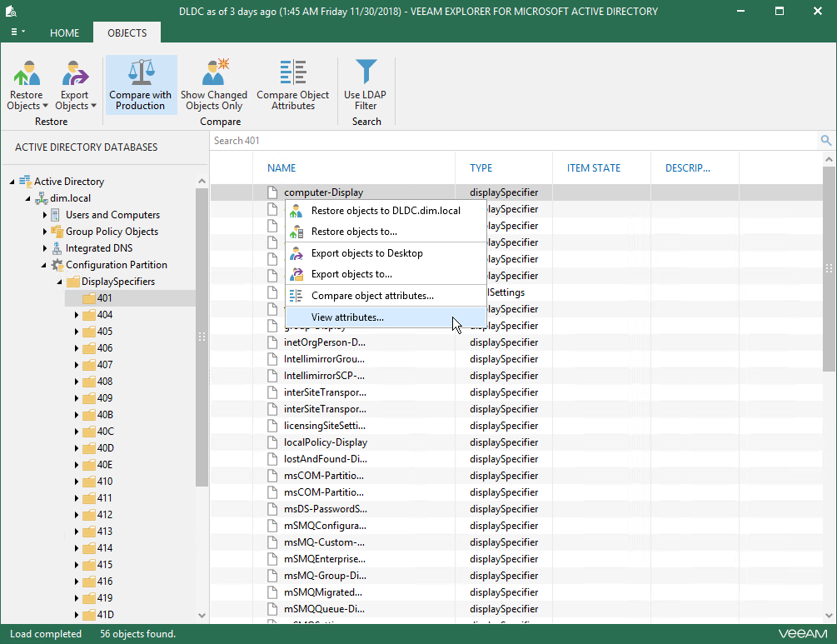Click the mSMQEnterprise... file icon
This screenshot has height=644, width=837.
tap(272, 558)
